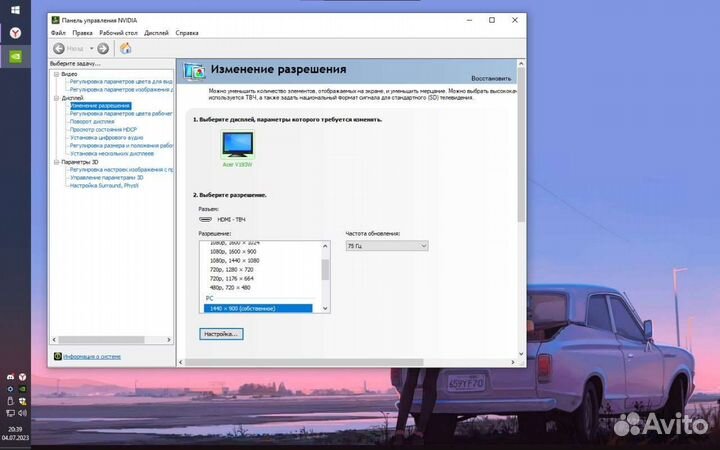Image resolution: width=720 pixels, height=450 pixels.
Task: Click the Восстановить link
Action: (491, 79)
